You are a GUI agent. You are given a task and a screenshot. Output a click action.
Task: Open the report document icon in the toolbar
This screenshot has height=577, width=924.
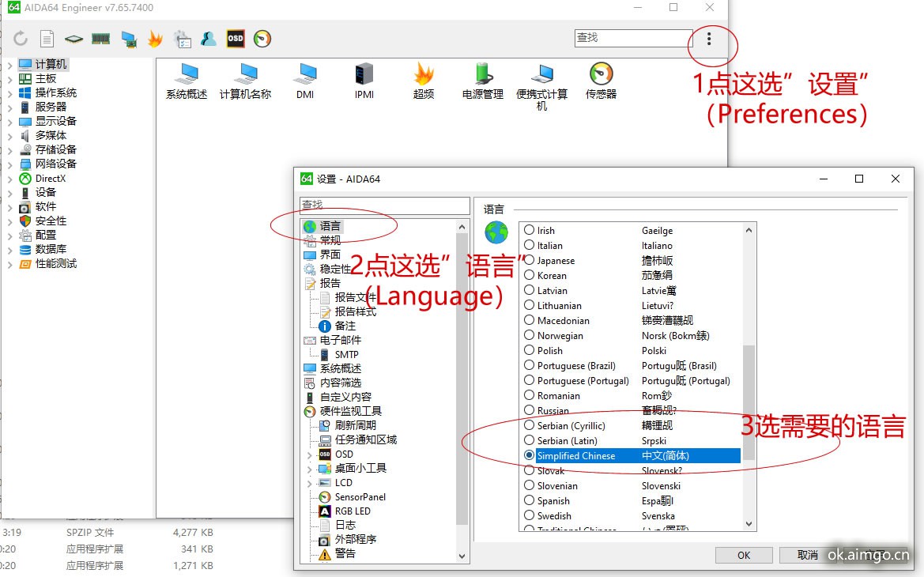47,39
